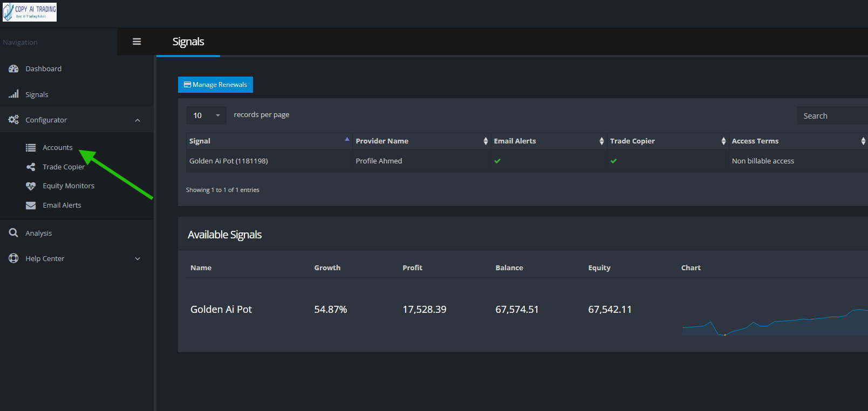Screen dimensions: 868x411
Task: Click the Manage Renewals button
Action: 215,85
